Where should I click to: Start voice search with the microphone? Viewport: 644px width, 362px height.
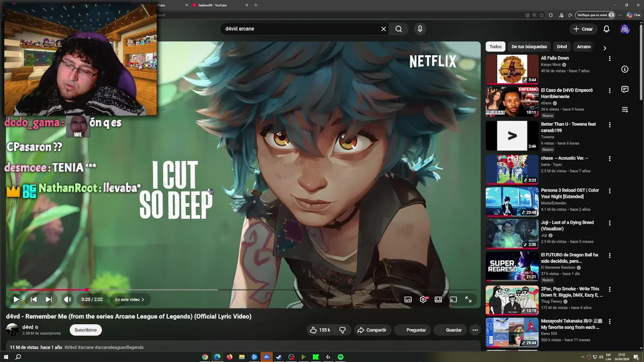click(420, 29)
